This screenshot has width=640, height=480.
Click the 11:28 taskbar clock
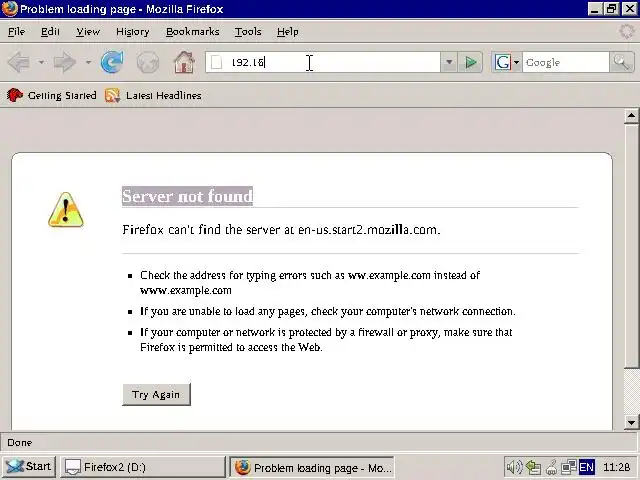pos(616,467)
